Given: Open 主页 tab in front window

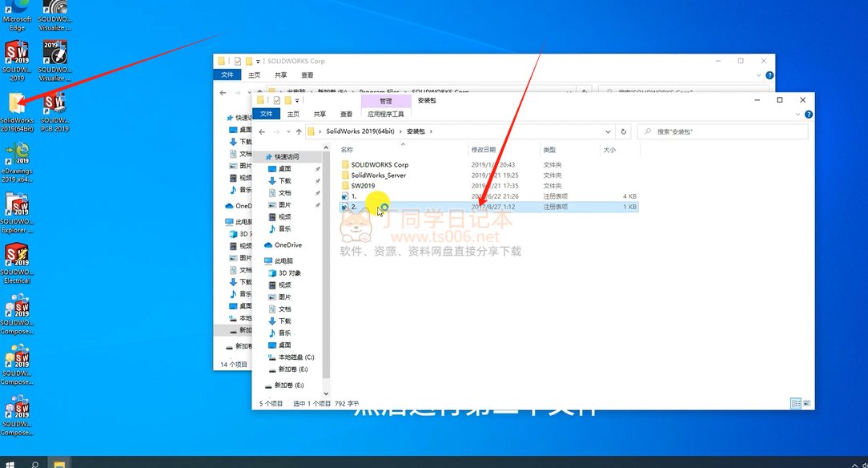Looking at the screenshot, I should click(293, 114).
